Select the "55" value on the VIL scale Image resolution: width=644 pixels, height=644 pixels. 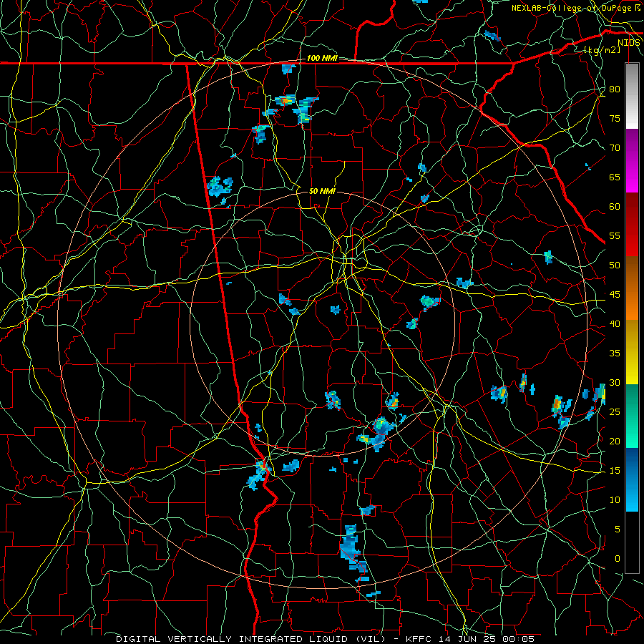[x=615, y=236]
